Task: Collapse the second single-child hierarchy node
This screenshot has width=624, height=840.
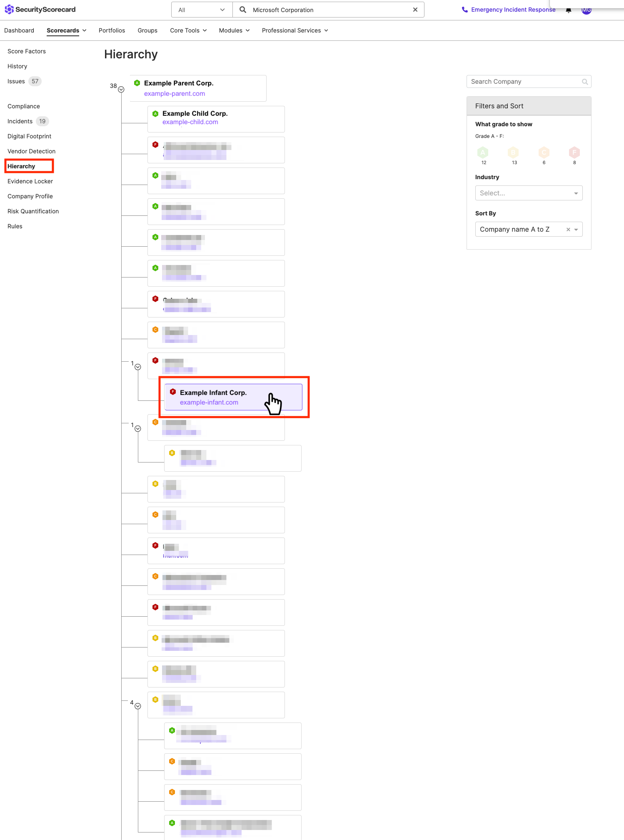Action: click(138, 429)
